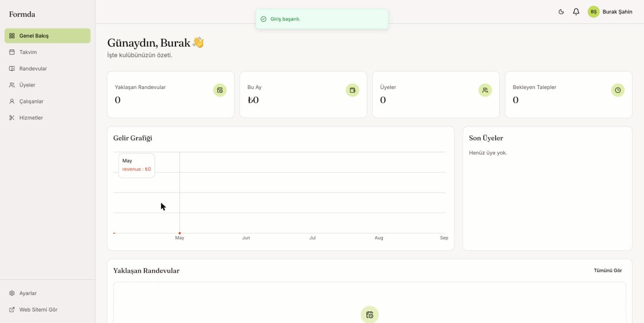Click the Formda logo
Viewport: 644px width, 323px height.
(x=22, y=14)
